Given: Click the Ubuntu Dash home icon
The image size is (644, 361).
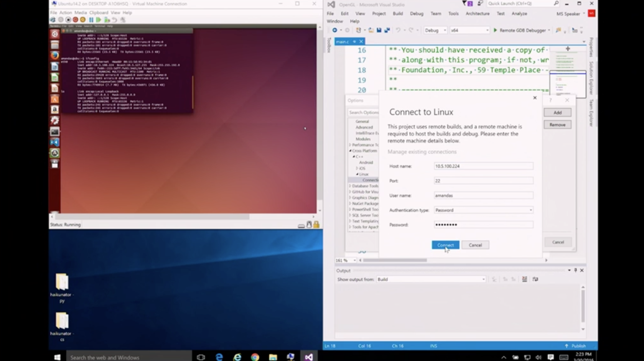Looking at the screenshot, I should 55,34.
